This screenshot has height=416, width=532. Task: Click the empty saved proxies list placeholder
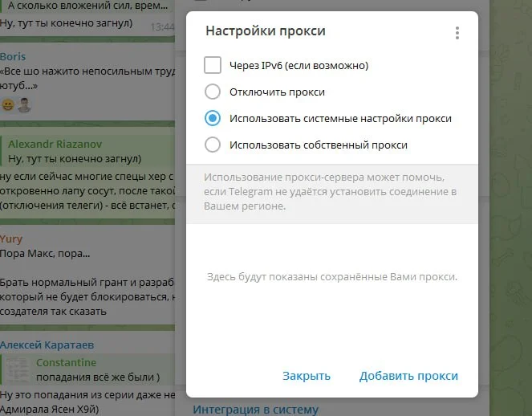pyautogui.click(x=331, y=277)
